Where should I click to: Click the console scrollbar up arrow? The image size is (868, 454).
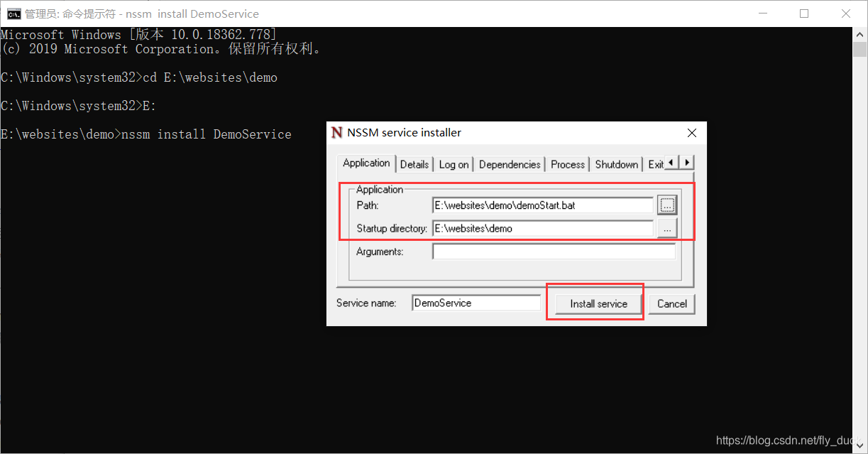tap(860, 34)
